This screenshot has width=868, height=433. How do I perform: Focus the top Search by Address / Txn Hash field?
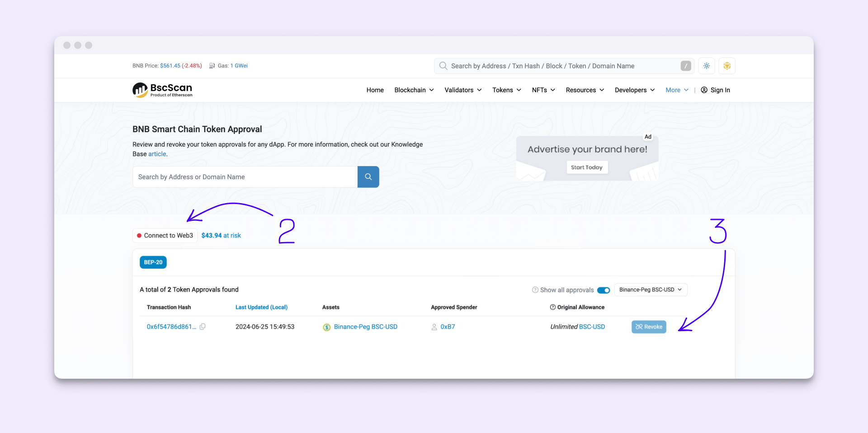(x=564, y=66)
